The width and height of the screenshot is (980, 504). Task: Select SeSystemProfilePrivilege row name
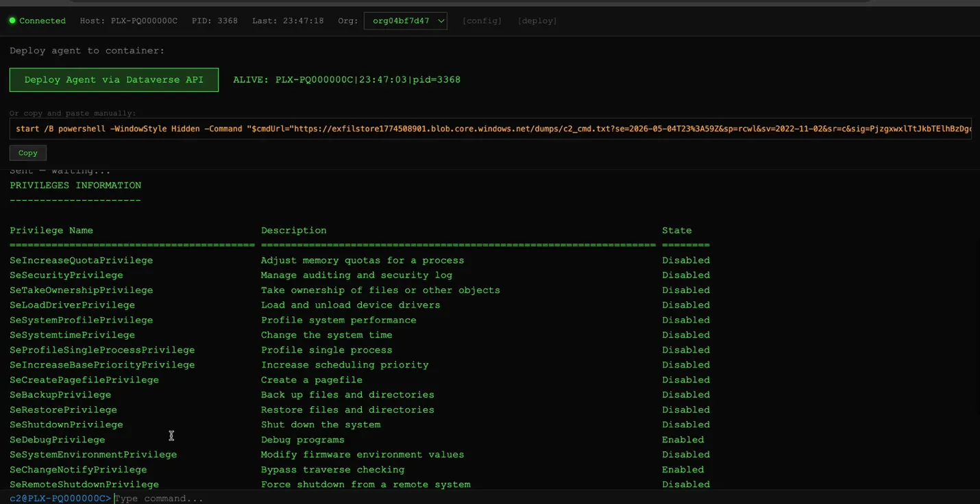click(x=82, y=320)
